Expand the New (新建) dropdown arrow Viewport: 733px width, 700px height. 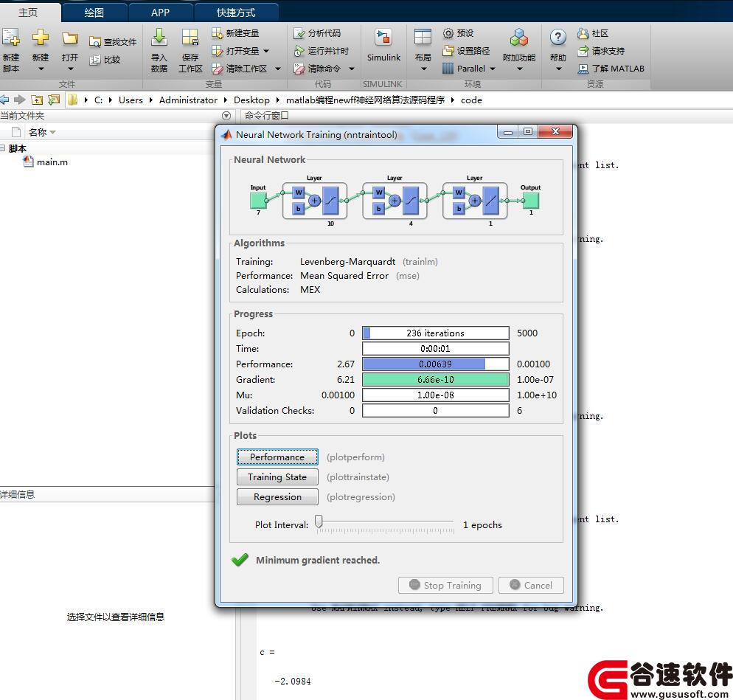[x=41, y=69]
